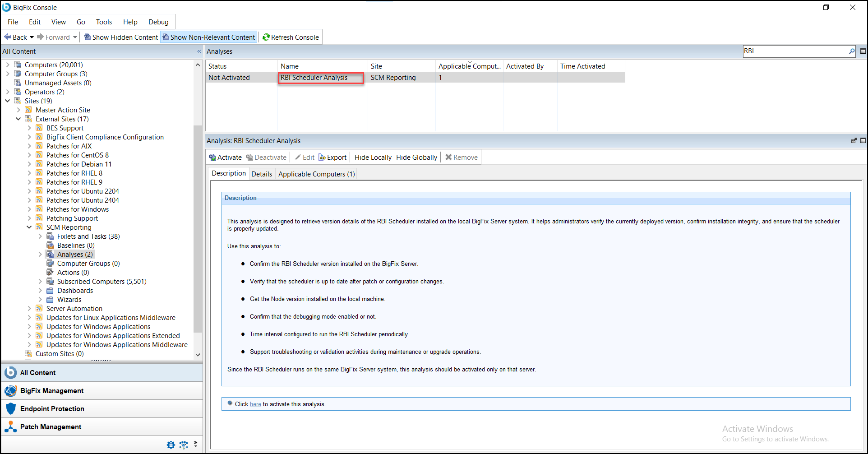Click the gear domain icon in footer
This screenshot has width=868, height=454.
point(171,445)
